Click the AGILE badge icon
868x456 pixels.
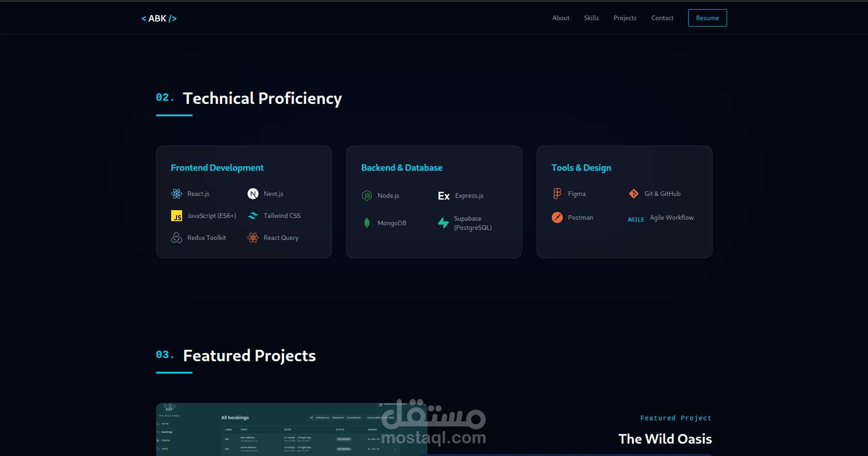pos(636,220)
